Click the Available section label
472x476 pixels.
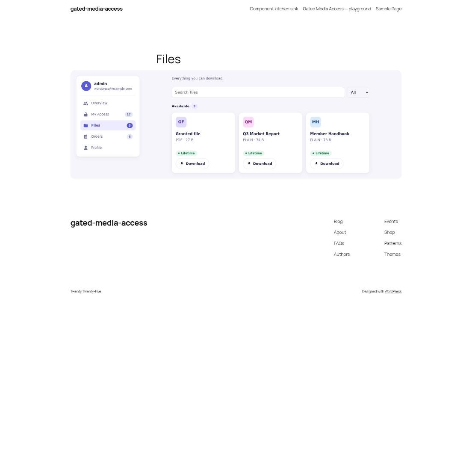tap(180, 106)
